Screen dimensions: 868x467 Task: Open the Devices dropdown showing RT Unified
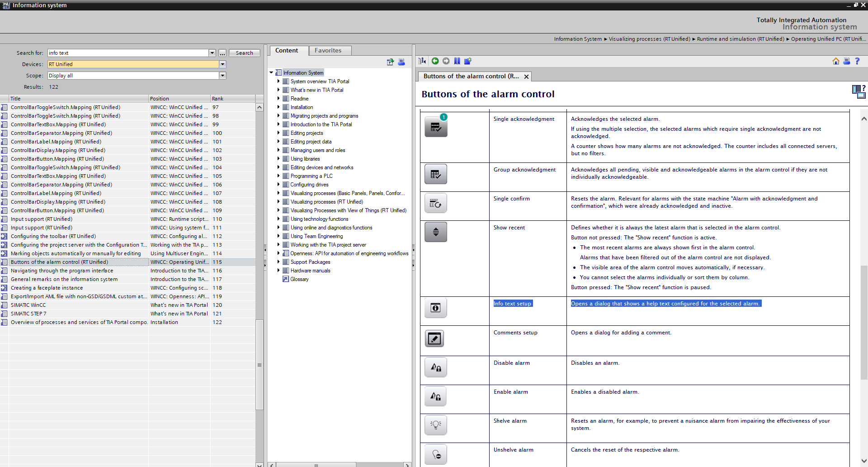pos(222,64)
